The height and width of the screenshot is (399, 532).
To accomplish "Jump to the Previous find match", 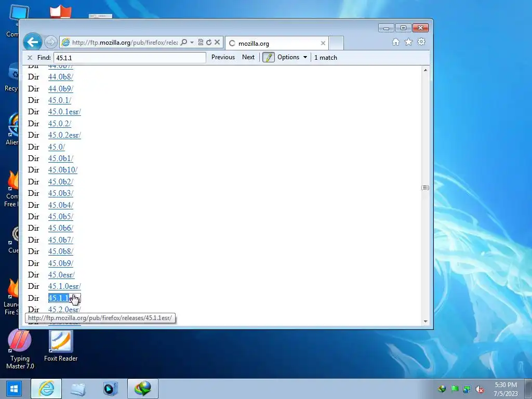I will tap(223, 57).
